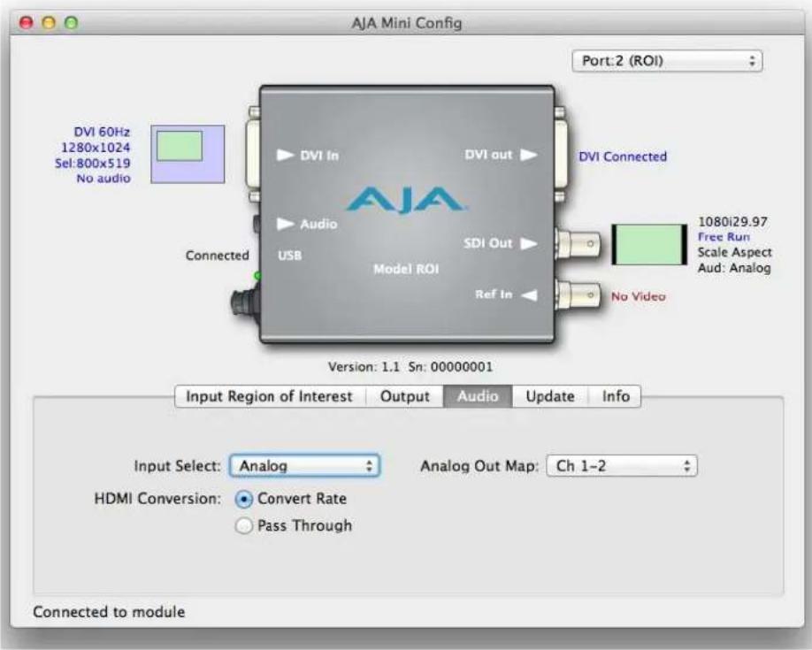Click the 'Sel:800x519' selection text
812x650 pixels.
point(92,163)
